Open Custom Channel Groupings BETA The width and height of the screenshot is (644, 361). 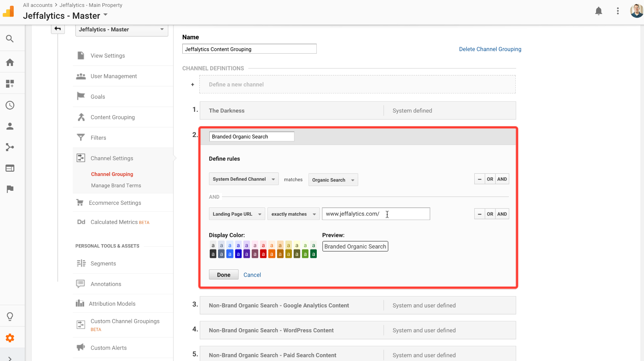point(125,325)
